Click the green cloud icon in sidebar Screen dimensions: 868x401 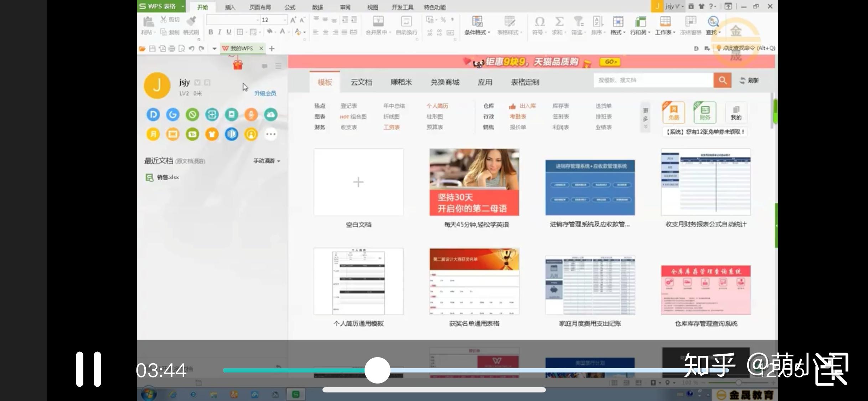click(x=271, y=114)
